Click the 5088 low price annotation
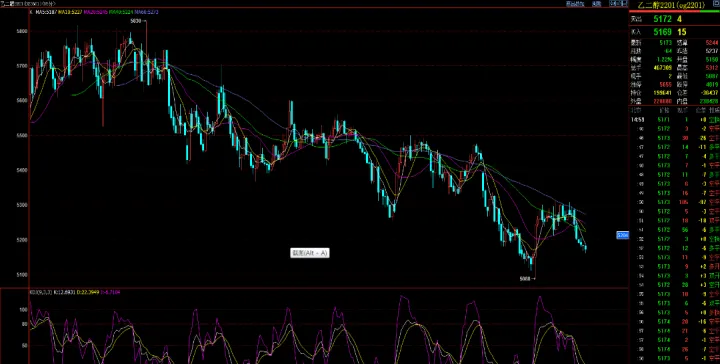This screenshot has height=364, width=720. (x=527, y=279)
